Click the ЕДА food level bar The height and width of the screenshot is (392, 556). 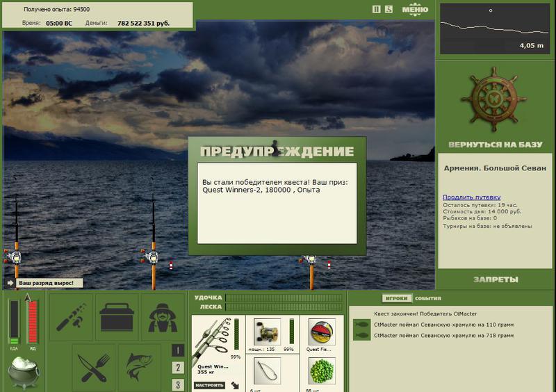pos(15,322)
